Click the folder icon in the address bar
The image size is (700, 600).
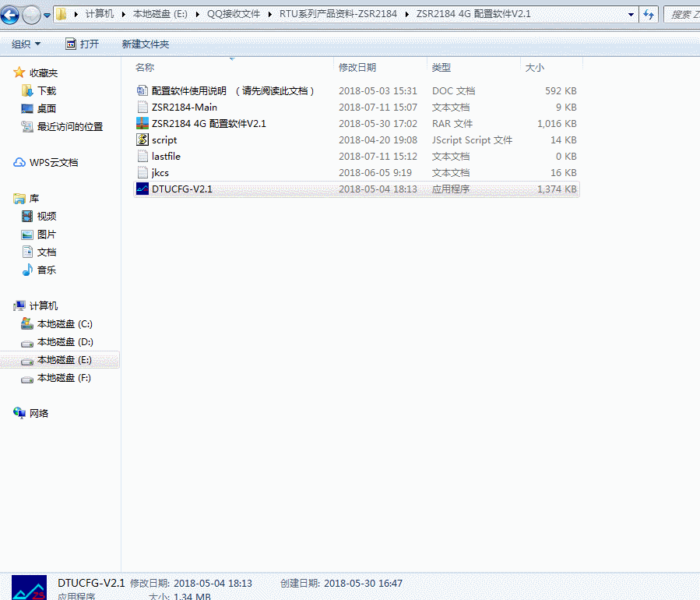62,14
